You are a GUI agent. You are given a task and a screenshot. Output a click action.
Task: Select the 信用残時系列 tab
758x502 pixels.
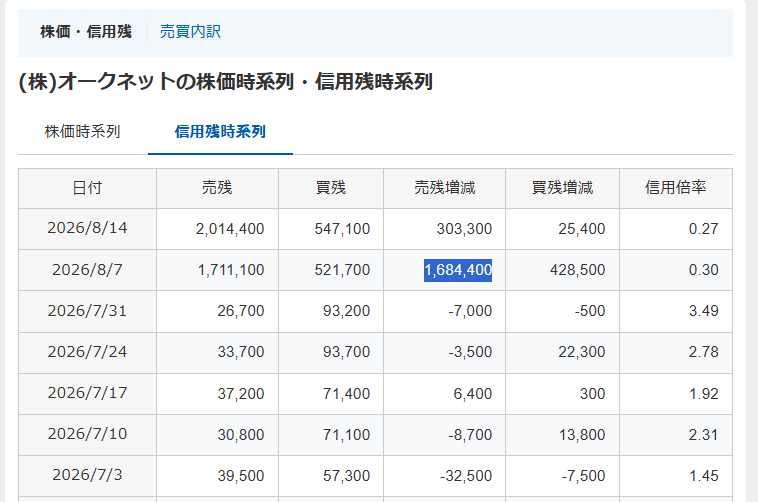pyautogui.click(x=220, y=132)
